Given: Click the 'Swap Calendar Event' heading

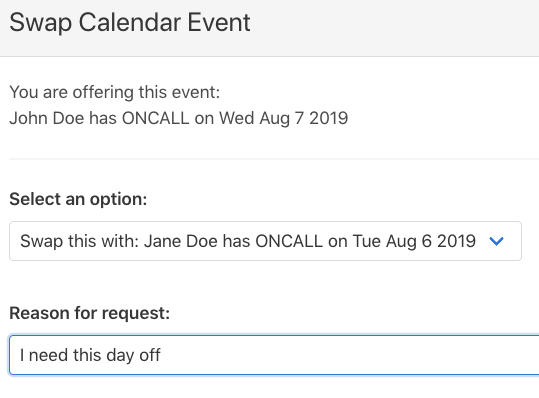Looking at the screenshot, I should pyautogui.click(x=130, y=23).
